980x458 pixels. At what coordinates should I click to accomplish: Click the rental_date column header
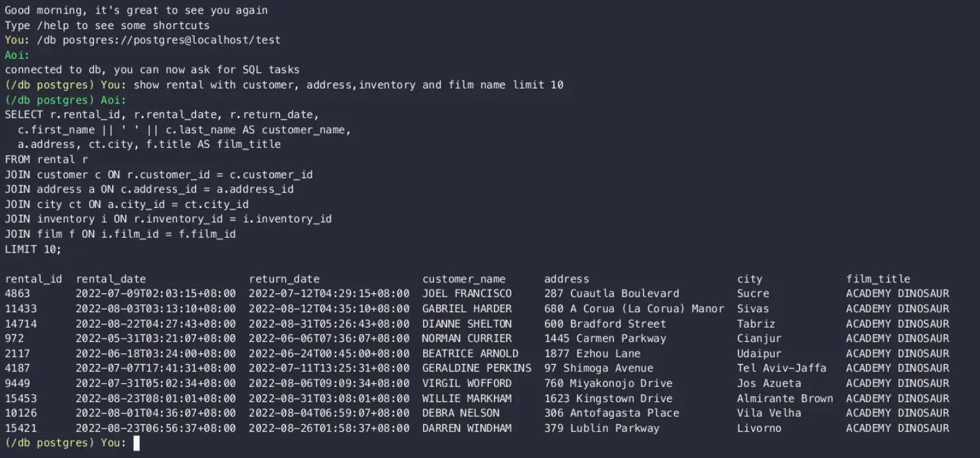(111, 279)
